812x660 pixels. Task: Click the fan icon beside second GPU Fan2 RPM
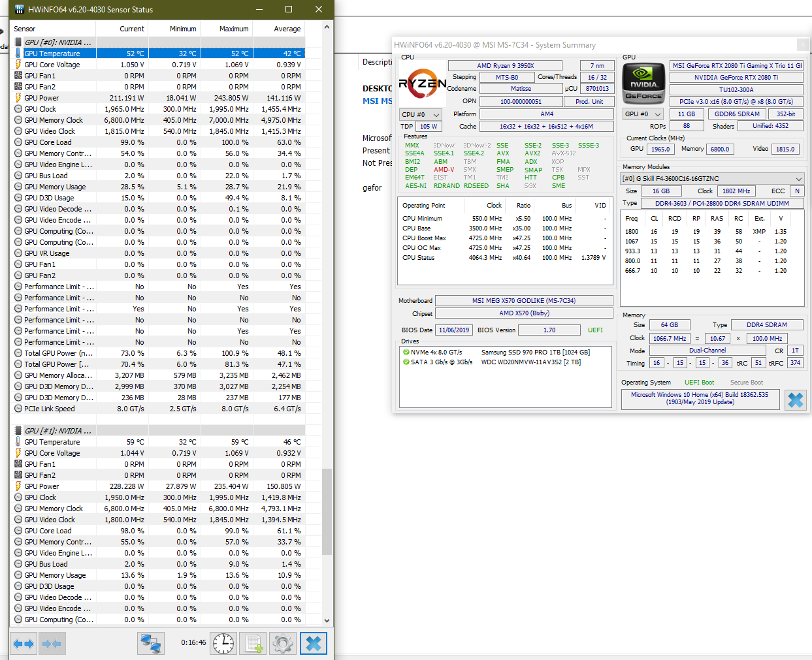pos(18,475)
